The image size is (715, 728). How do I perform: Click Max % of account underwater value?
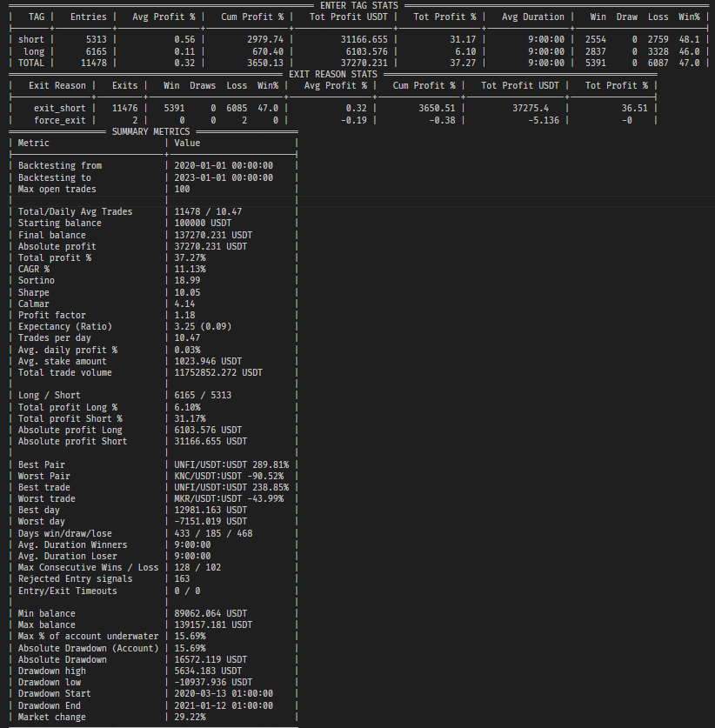pos(190,636)
